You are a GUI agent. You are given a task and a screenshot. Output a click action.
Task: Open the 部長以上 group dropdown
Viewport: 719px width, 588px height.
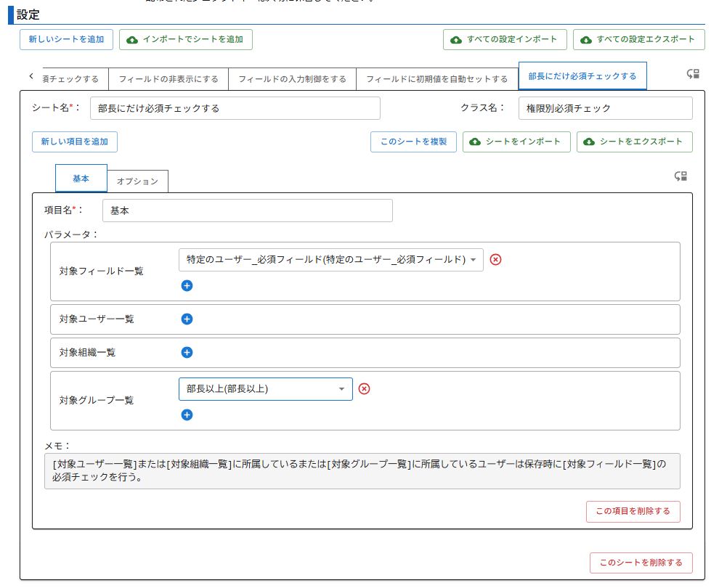click(x=266, y=388)
